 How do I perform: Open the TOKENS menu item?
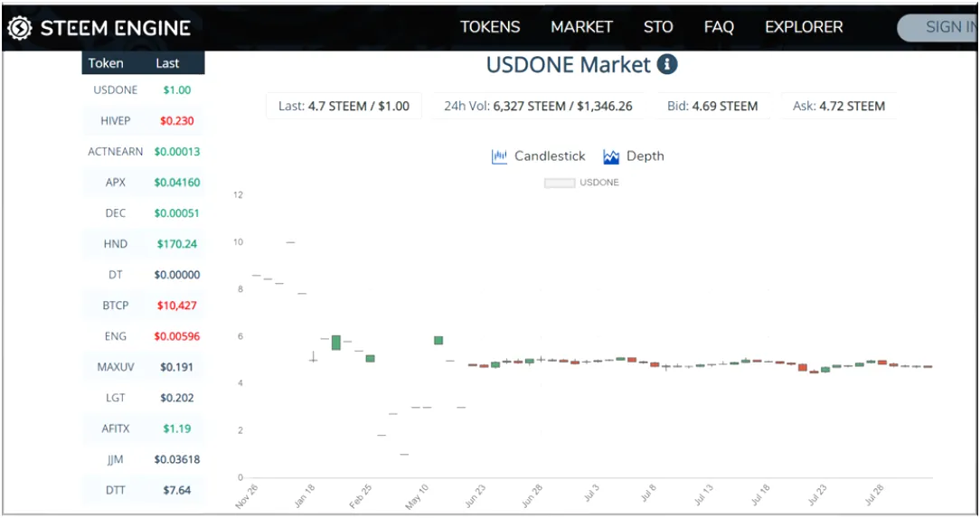(x=490, y=27)
